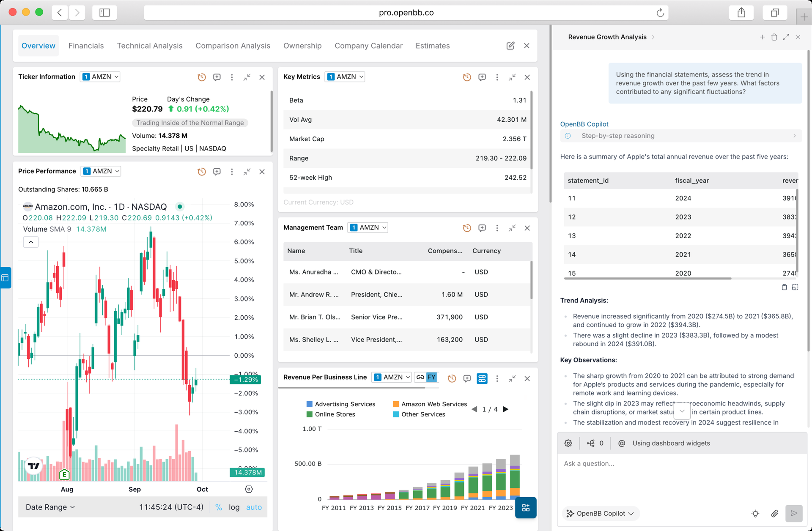The image size is (812, 531).
Task: Click the browser address bar pro.openbb.co
Action: pyautogui.click(x=406, y=13)
